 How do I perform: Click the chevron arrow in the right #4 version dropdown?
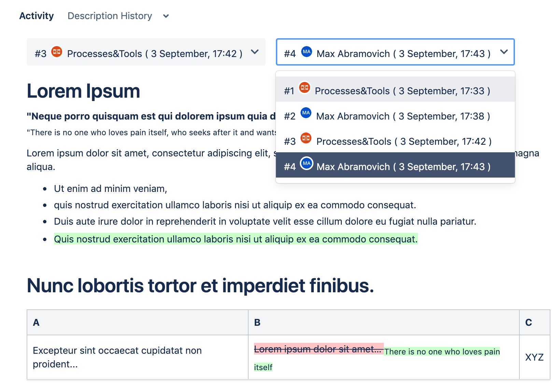[x=504, y=52]
